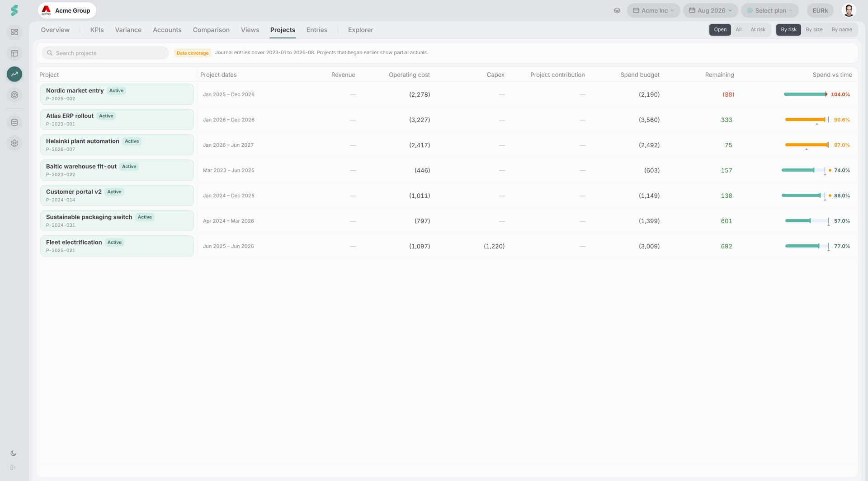
Task: Open the user profile avatar
Action: pyautogui.click(x=849, y=10)
